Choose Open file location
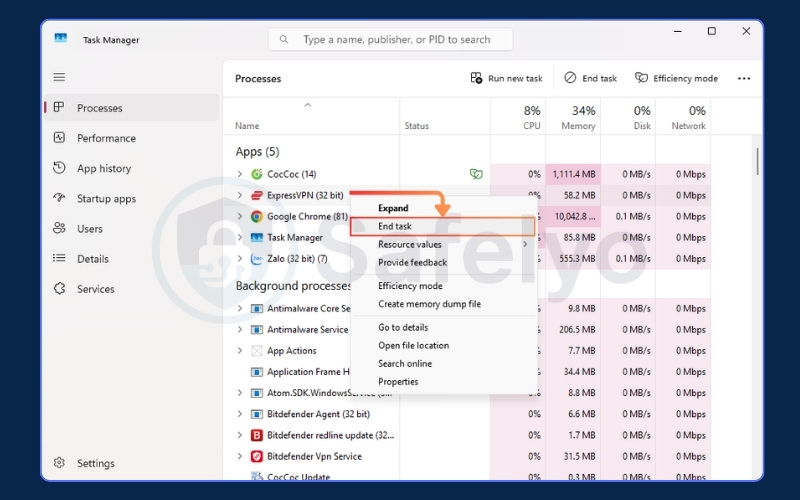The image size is (800, 500). click(x=414, y=345)
